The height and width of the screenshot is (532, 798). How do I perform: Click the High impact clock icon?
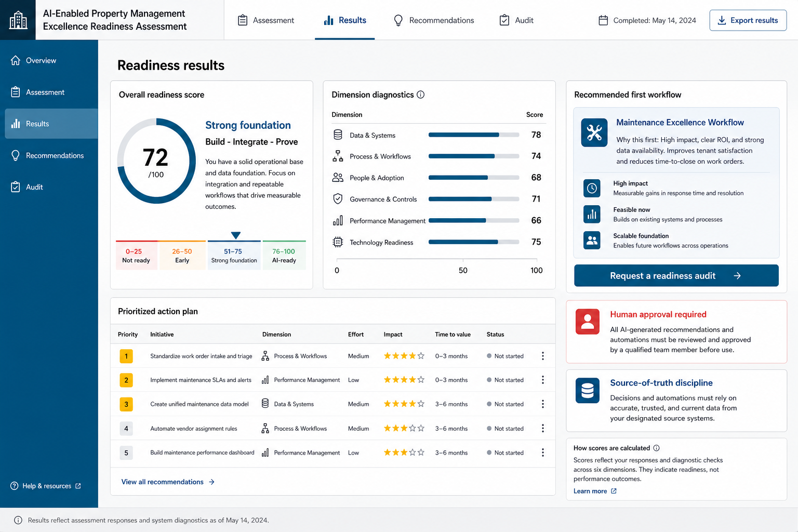[592, 188]
